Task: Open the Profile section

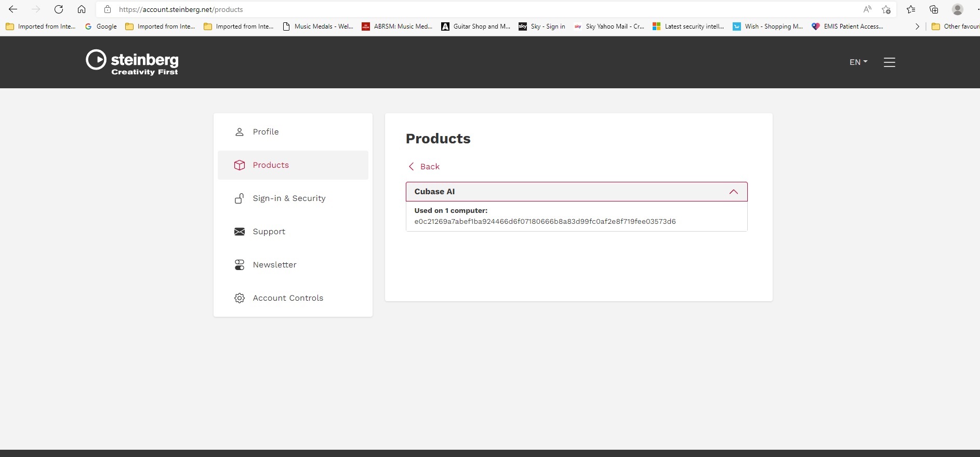Action: click(x=293, y=132)
